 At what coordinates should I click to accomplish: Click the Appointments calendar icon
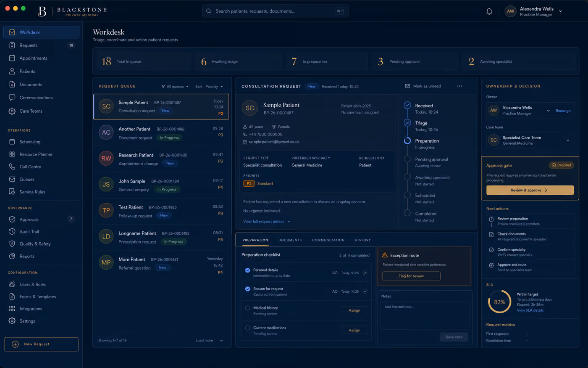point(12,58)
